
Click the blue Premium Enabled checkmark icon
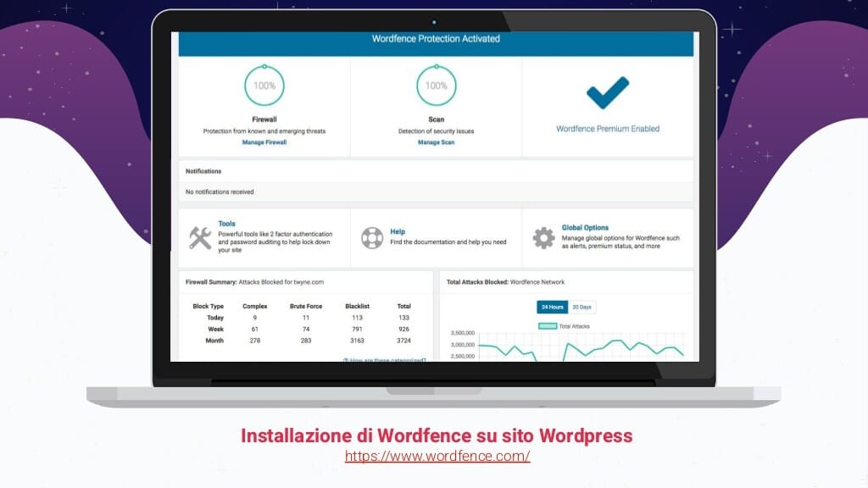point(608,92)
